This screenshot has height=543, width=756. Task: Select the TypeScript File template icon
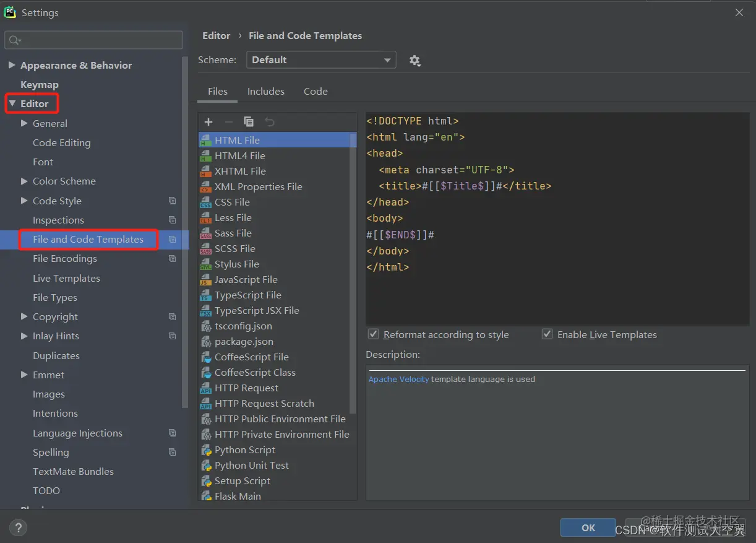pyautogui.click(x=205, y=295)
